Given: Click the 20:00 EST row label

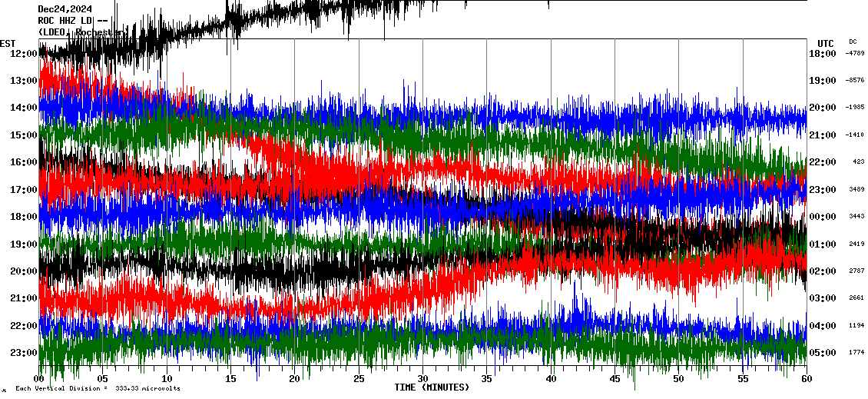Looking at the screenshot, I should [23, 271].
